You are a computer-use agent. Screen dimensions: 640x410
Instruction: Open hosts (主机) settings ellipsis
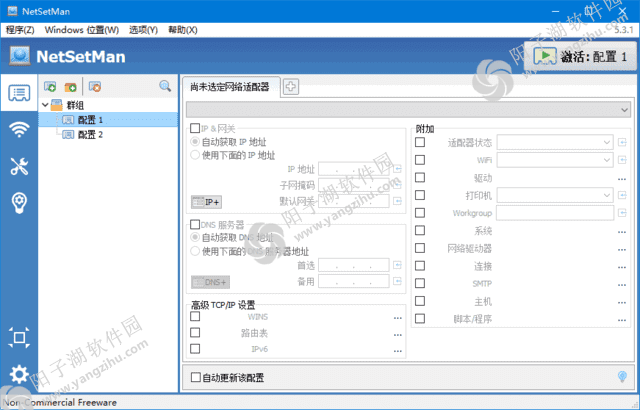pos(622,302)
